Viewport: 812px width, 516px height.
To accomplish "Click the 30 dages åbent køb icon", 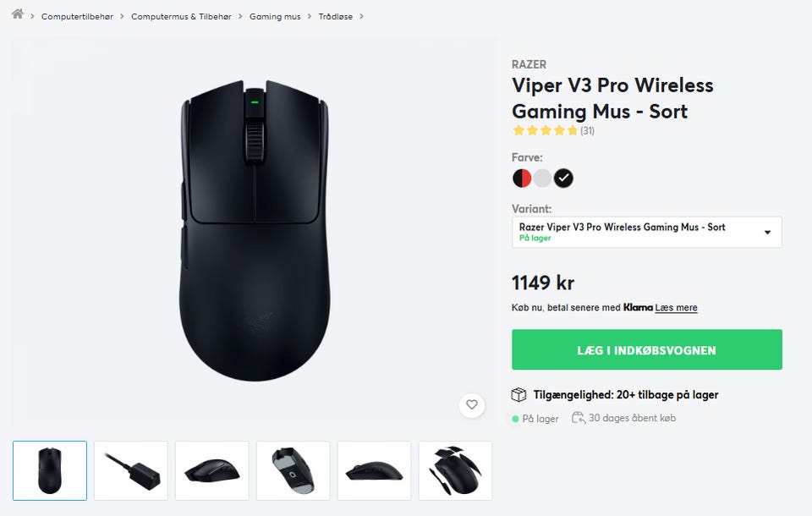I will 579,418.
